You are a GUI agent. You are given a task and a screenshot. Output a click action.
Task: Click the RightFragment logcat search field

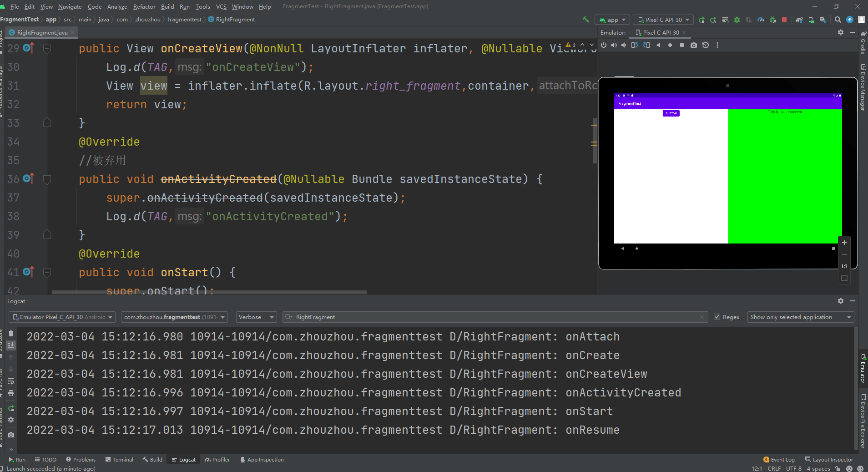click(495, 317)
